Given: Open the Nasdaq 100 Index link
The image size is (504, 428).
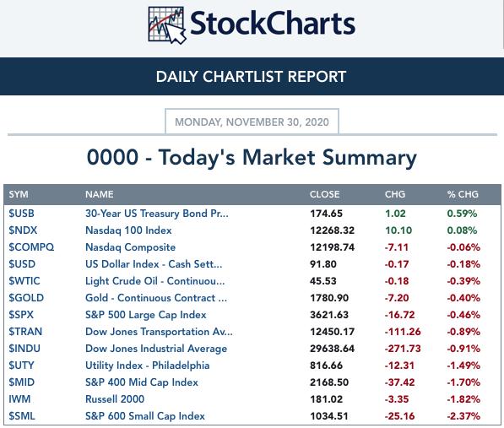Looking at the screenshot, I should point(128,230).
